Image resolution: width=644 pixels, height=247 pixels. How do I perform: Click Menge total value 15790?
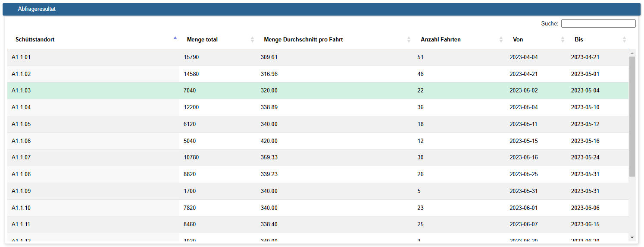pos(191,57)
